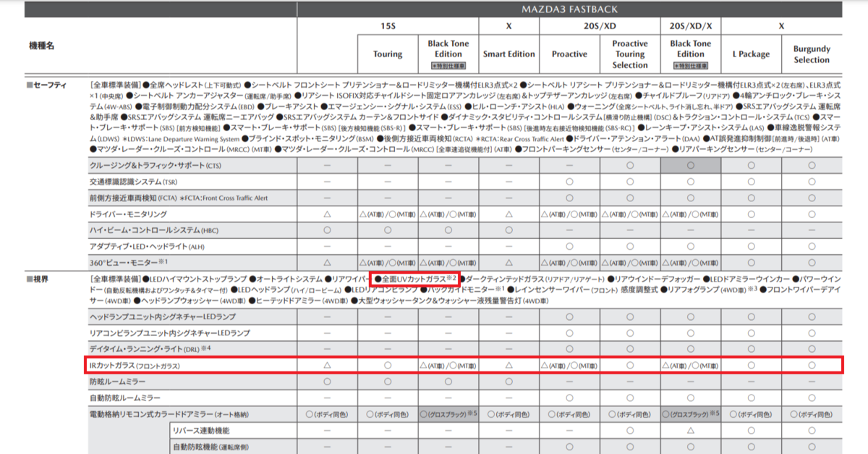Click the クルージング&トラフィック・サポート (CTS) row label

156,166
